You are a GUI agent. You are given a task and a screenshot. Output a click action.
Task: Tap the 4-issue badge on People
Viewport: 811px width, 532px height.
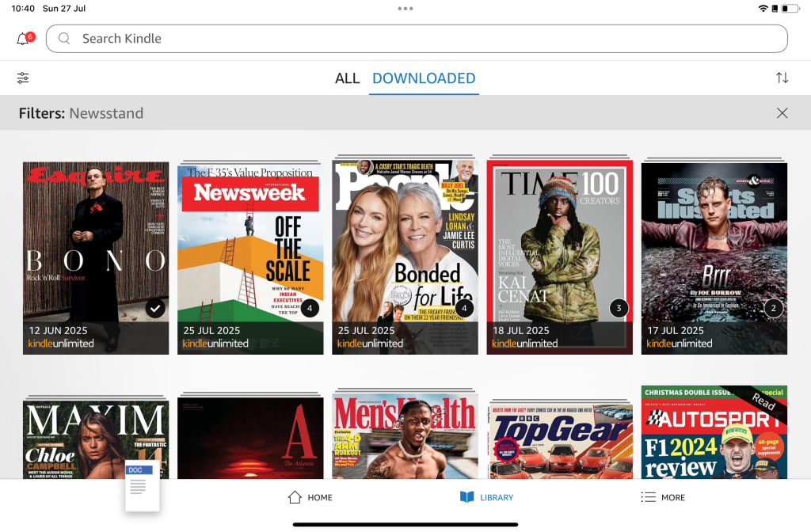[x=464, y=308]
